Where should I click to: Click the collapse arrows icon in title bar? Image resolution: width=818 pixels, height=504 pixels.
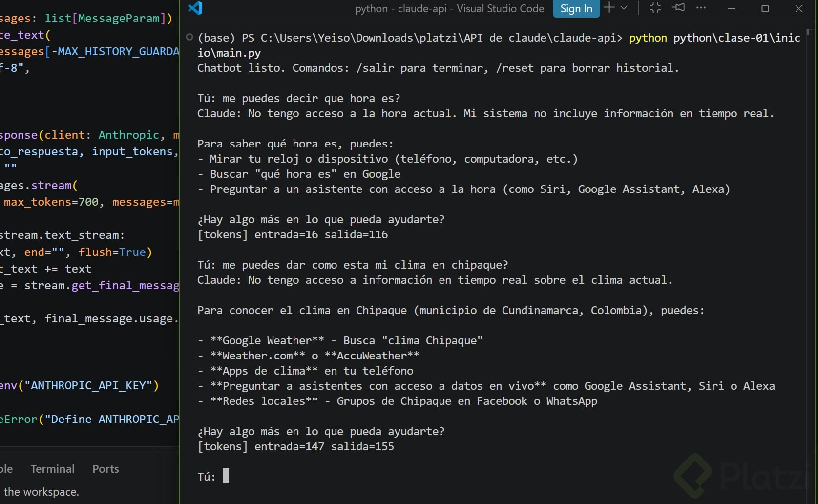click(x=655, y=8)
